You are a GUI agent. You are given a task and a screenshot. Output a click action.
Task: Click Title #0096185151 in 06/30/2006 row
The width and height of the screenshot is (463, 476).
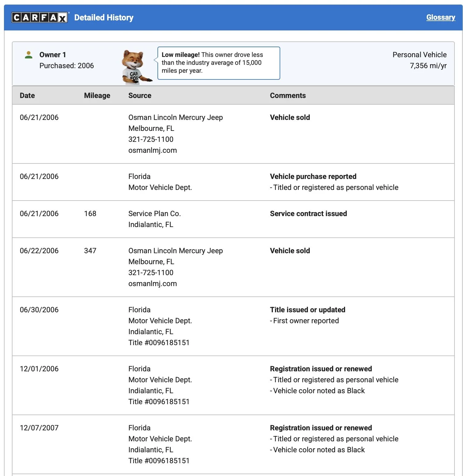click(x=159, y=343)
